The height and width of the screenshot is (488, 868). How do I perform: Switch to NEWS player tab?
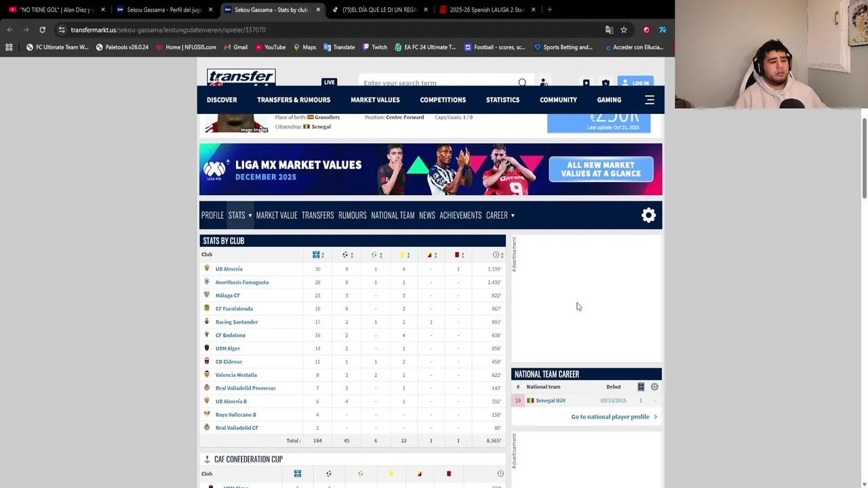click(x=427, y=216)
